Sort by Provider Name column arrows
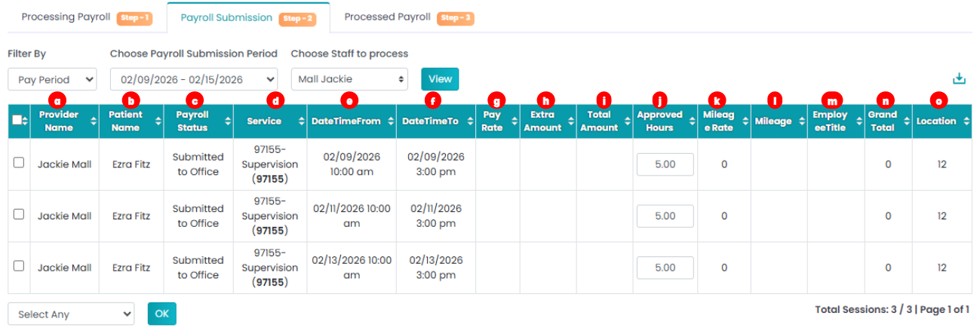This screenshot has height=331, width=980. pyautogui.click(x=93, y=121)
